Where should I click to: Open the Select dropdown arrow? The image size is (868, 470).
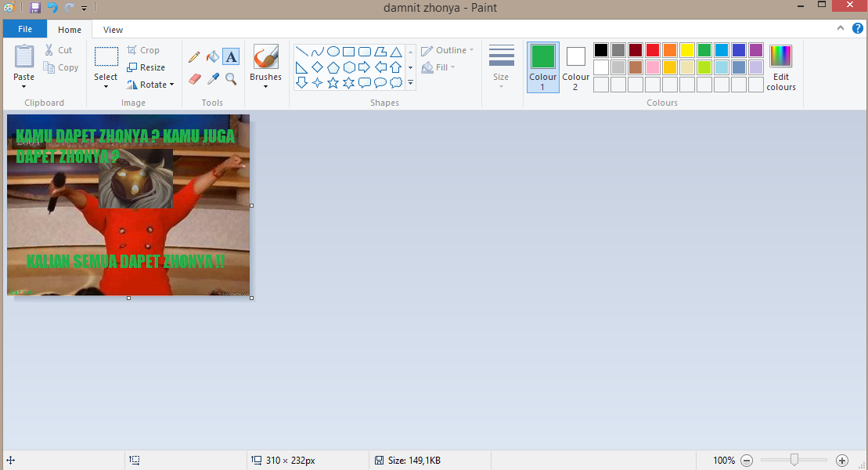[x=106, y=86]
